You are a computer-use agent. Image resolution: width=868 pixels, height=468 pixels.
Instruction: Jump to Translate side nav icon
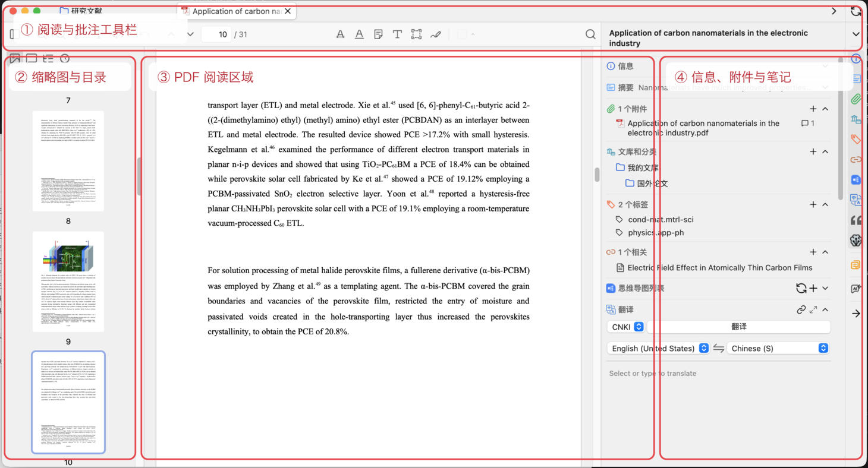(x=856, y=200)
